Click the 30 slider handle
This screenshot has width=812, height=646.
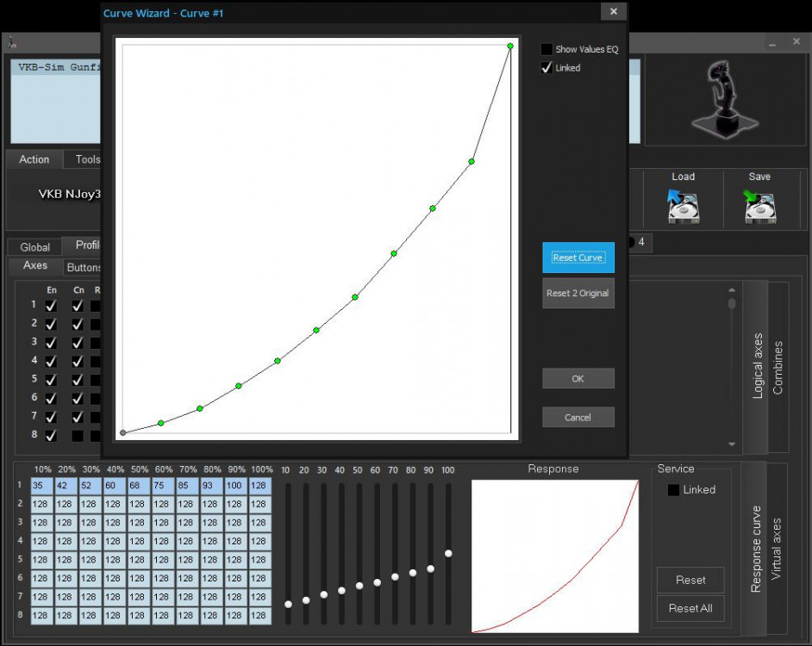point(323,595)
